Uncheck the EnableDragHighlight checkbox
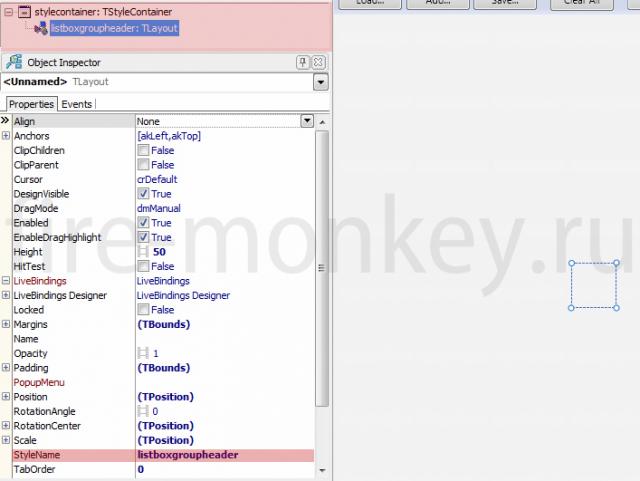 (x=143, y=237)
